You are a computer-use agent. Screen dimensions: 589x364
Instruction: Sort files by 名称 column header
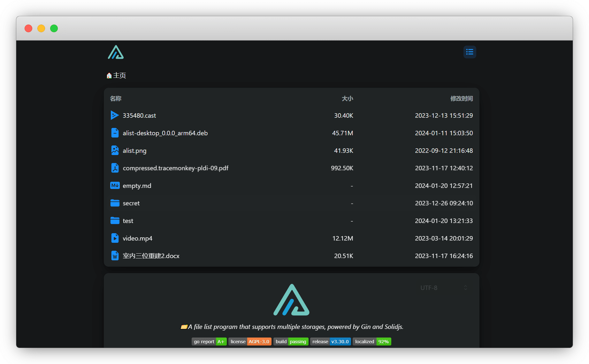point(116,99)
